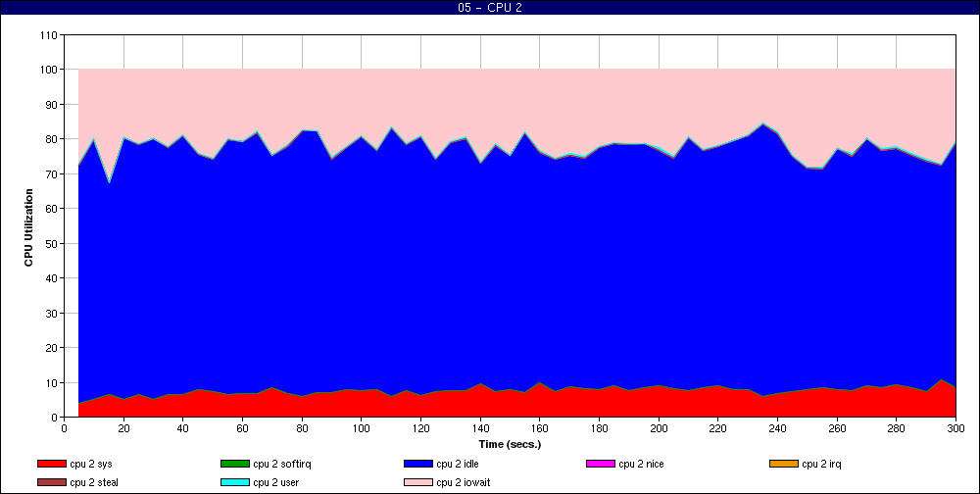Image resolution: width=980 pixels, height=494 pixels.
Task: Click the 'Time (secs.)' x-axis title
Action: tap(510, 445)
